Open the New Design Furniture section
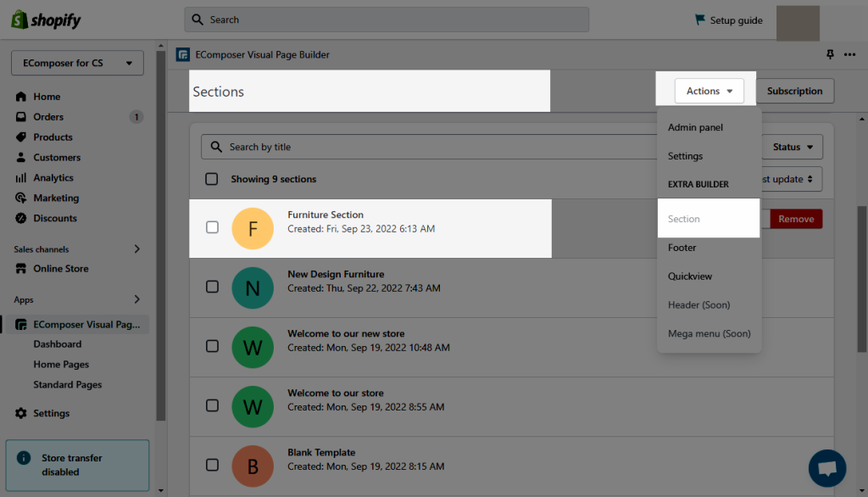The image size is (868, 497). click(x=336, y=274)
